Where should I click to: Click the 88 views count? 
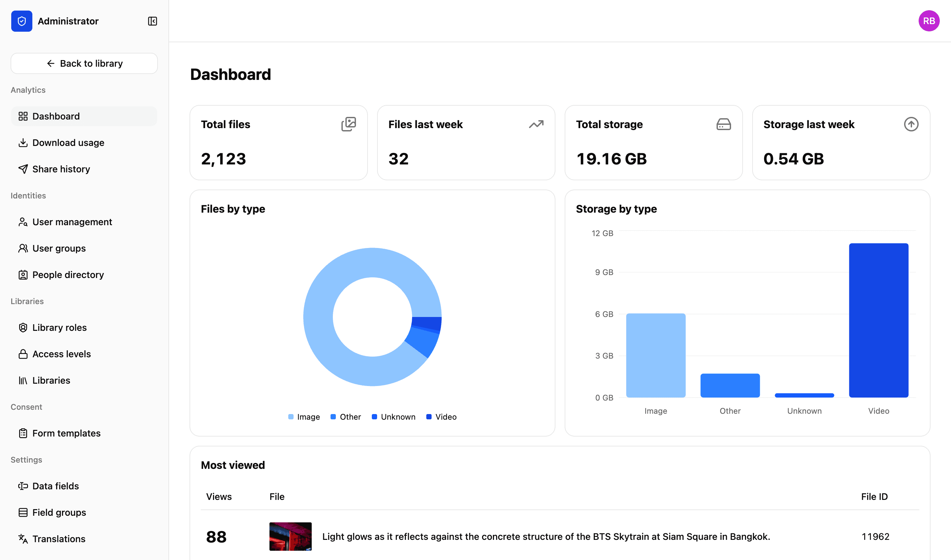point(216,537)
